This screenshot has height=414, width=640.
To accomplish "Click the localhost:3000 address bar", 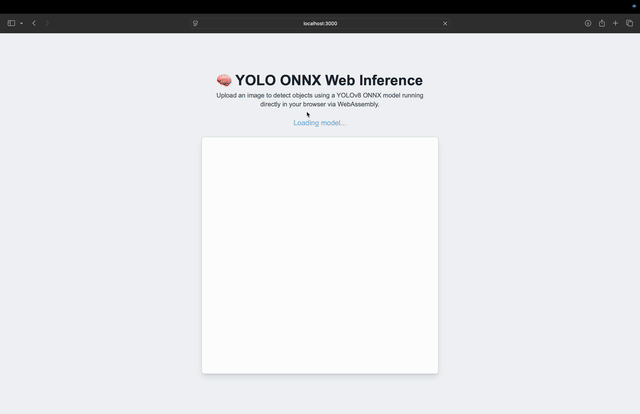I will pyautogui.click(x=320, y=23).
